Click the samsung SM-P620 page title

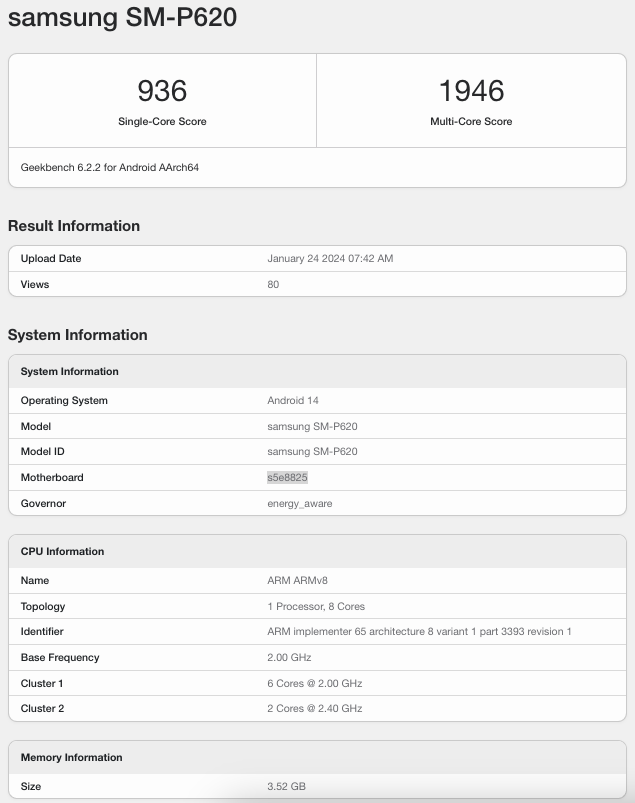(x=122, y=18)
